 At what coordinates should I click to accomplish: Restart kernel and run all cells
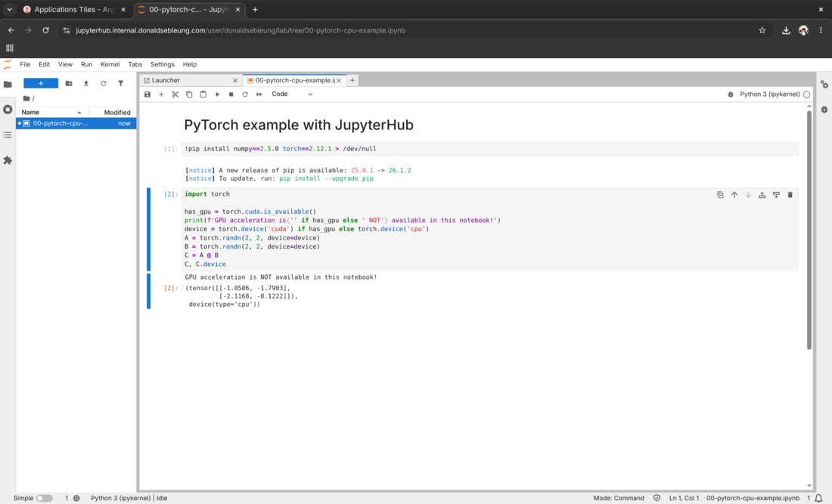click(259, 94)
